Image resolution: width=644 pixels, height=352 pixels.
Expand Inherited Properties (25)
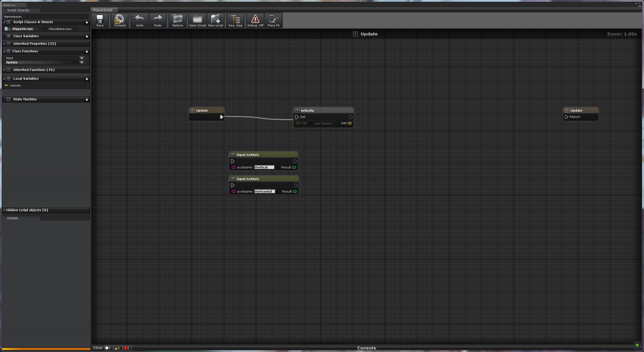click(4, 43)
